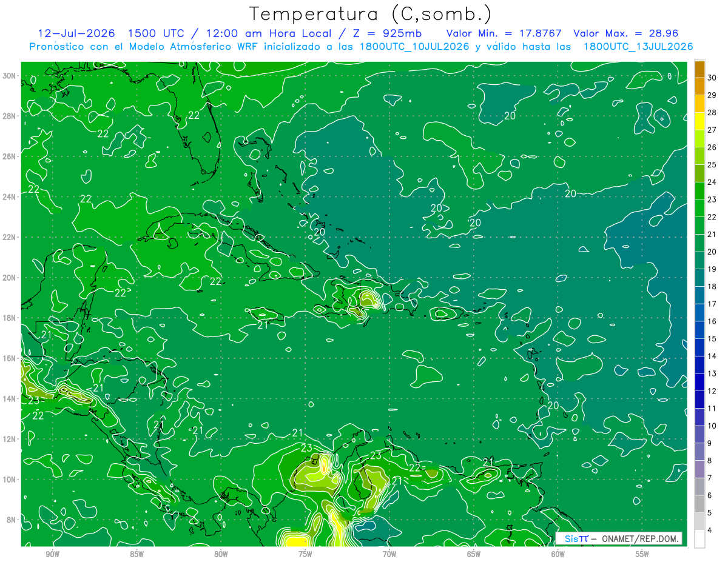
Task: Click the '75W' longitude label
Action: (305, 554)
